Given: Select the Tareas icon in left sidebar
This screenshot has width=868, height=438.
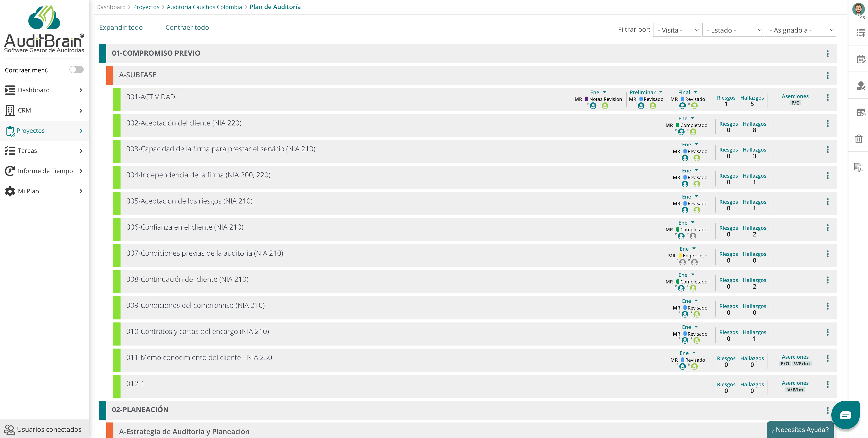Looking at the screenshot, I should [x=10, y=151].
